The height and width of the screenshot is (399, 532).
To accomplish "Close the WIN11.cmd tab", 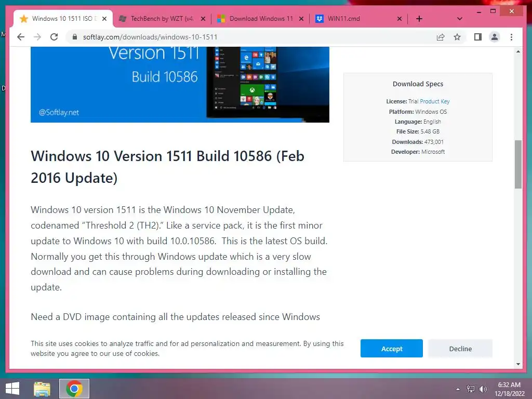I will click(x=400, y=19).
